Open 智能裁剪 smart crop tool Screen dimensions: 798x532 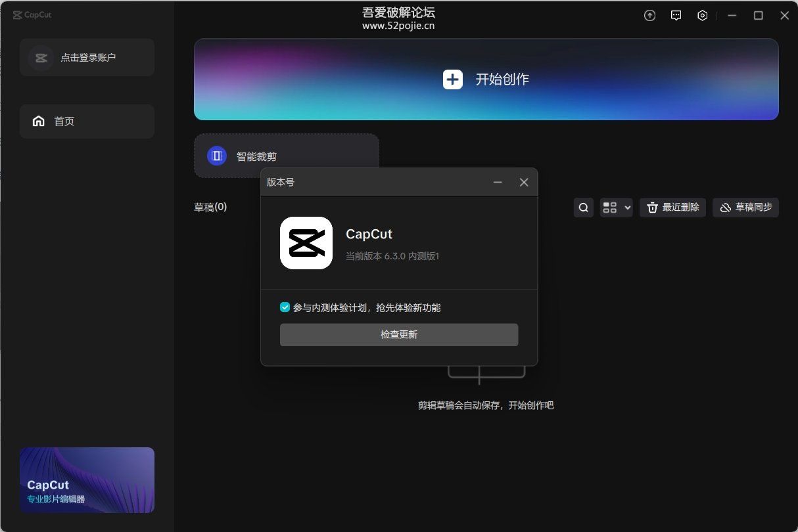coord(287,156)
